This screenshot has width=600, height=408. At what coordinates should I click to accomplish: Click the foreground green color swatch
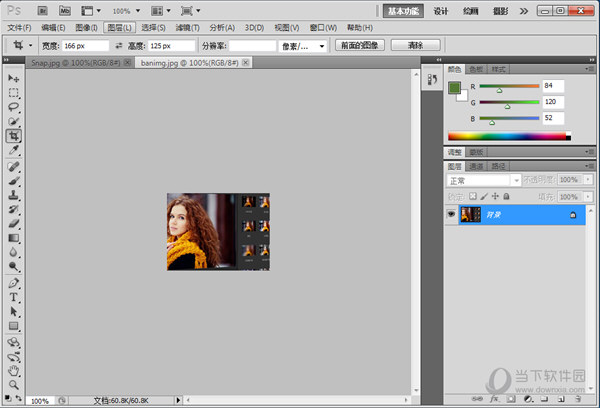tap(454, 88)
